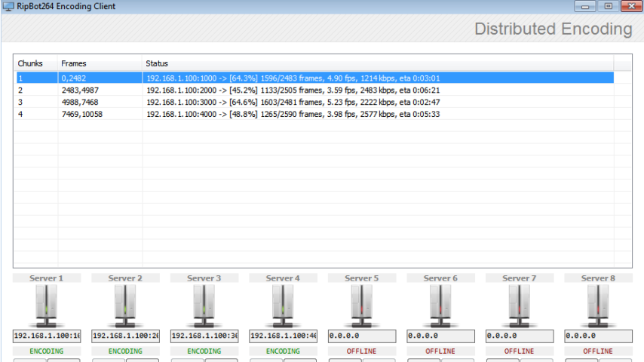Image resolution: width=644 pixels, height=362 pixels.
Task: Click the Server 5 offline computer icon
Action: coord(362,306)
